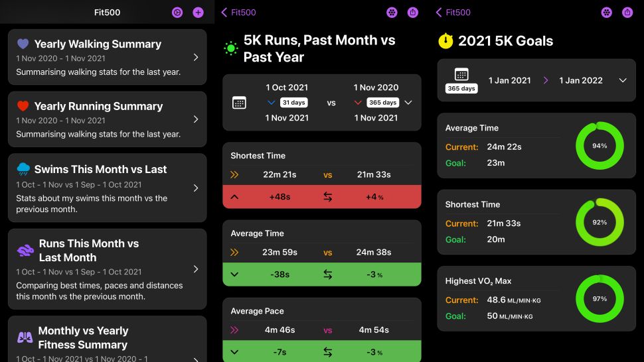Open the Yearly Running Summary card
This screenshot has height=362, width=644.
click(107, 119)
